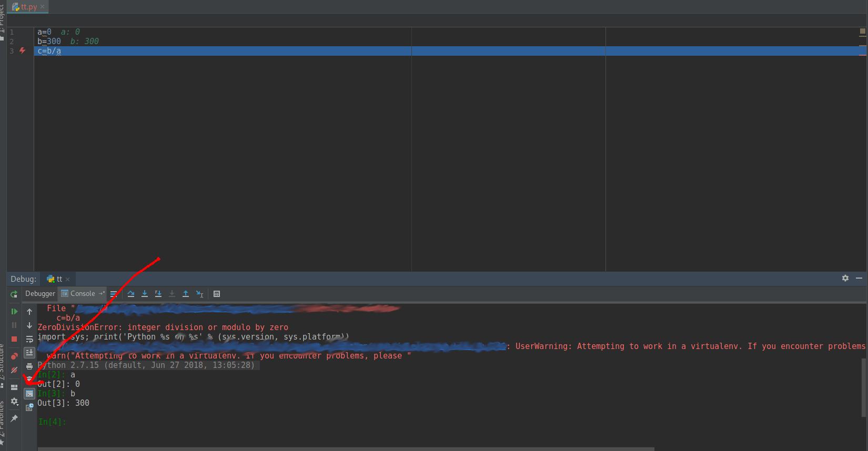Open Evaluate Expression calculator icon
This screenshot has height=451, width=868.
[x=217, y=294]
